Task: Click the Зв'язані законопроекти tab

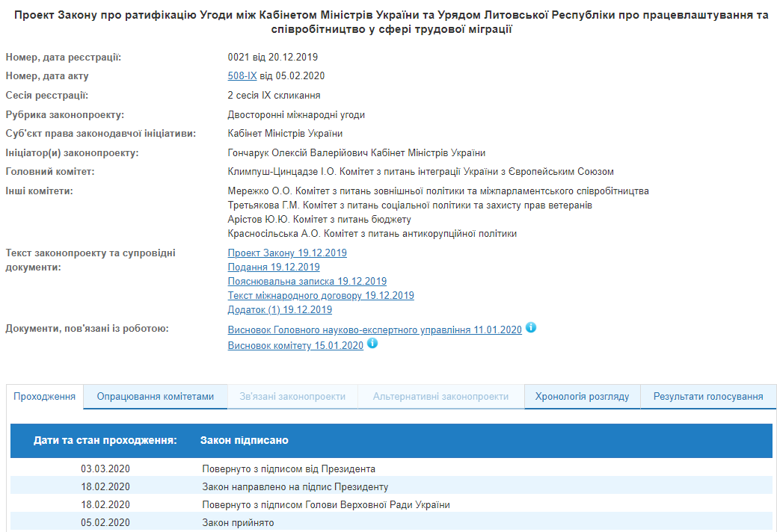Action: [292, 396]
